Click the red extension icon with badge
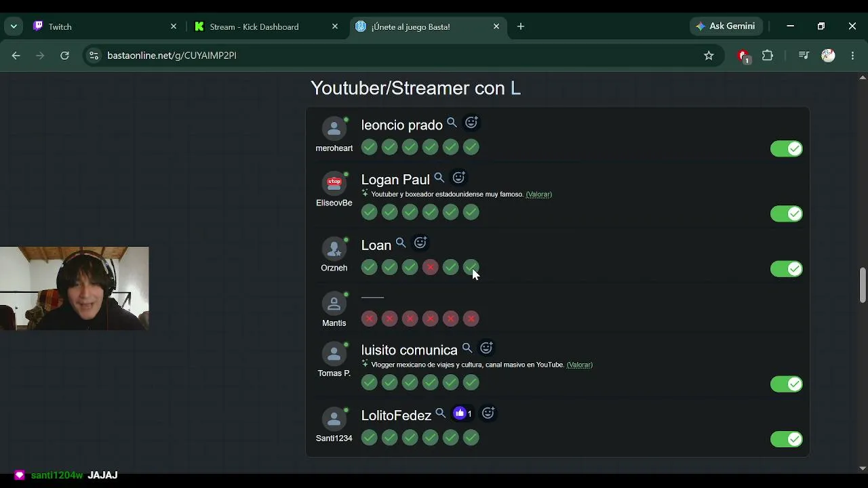The width and height of the screenshot is (868, 488). point(744,56)
